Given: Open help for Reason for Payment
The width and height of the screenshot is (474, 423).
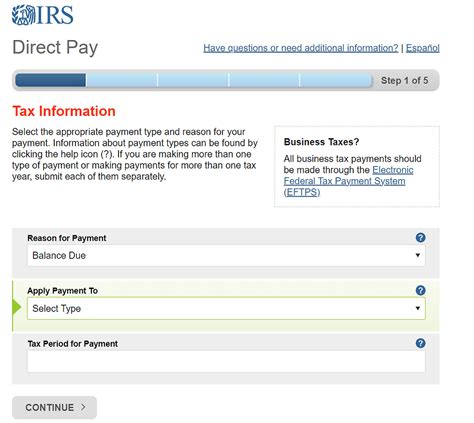Looking at the screenshot, I should point(420,238).
